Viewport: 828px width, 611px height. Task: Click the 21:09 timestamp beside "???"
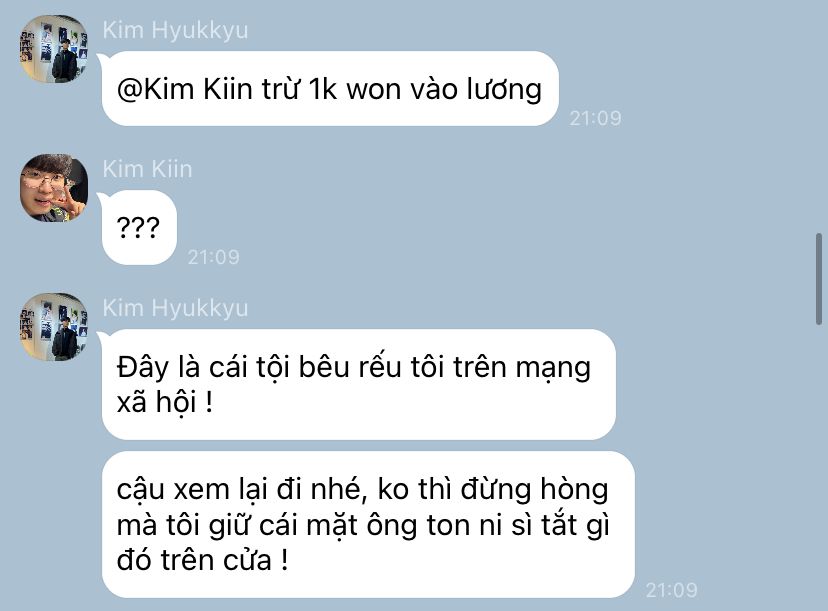coord(213,257)
